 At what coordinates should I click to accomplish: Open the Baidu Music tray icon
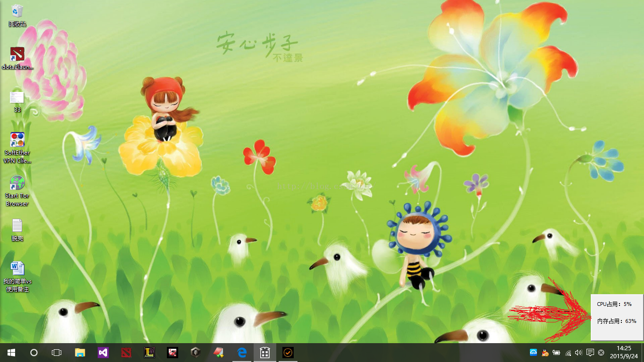(534, 353)
